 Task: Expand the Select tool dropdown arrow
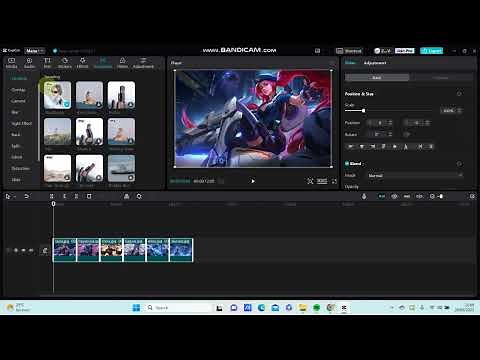(x=14, y=197)
